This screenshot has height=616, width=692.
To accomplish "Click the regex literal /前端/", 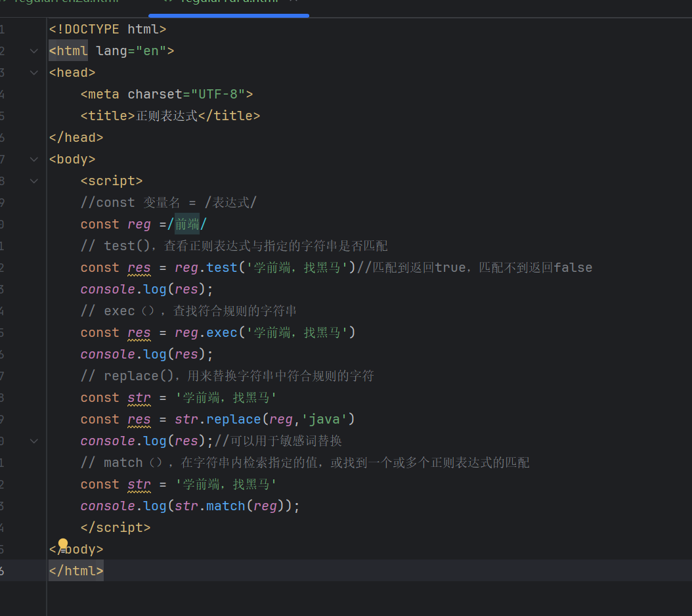I will 187,225.
